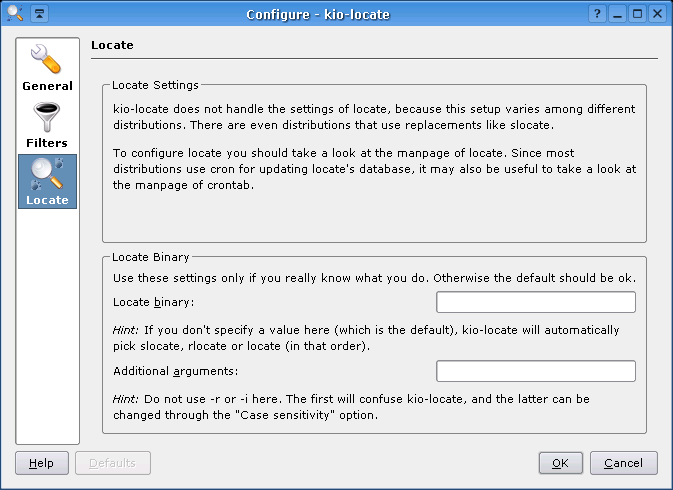Focus the Locate binary text field

[x=536, y=302]
